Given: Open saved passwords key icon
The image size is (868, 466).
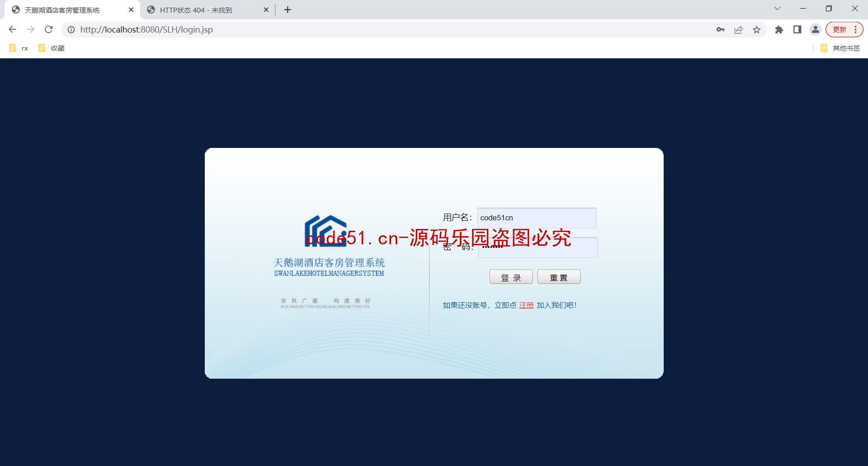Looking at the screenshot, I should click(720, 29).
